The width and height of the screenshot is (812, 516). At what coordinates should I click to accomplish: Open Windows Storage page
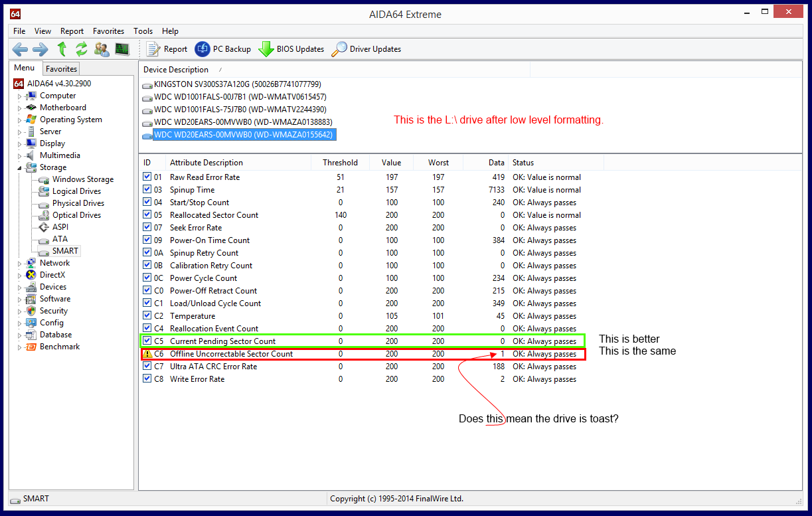coord(82,179)
